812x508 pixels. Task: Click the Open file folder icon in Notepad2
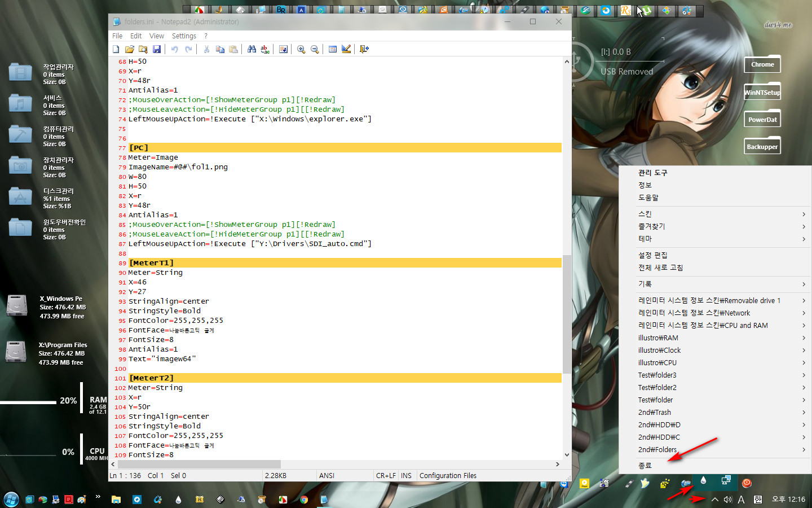pos(130,49)
